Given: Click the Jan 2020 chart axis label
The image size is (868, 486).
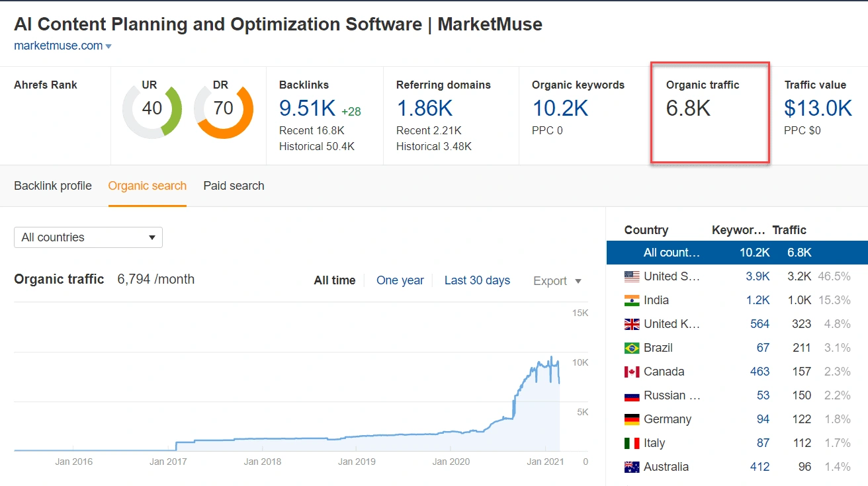Looking at the screenshot, I should click(451, 462).
